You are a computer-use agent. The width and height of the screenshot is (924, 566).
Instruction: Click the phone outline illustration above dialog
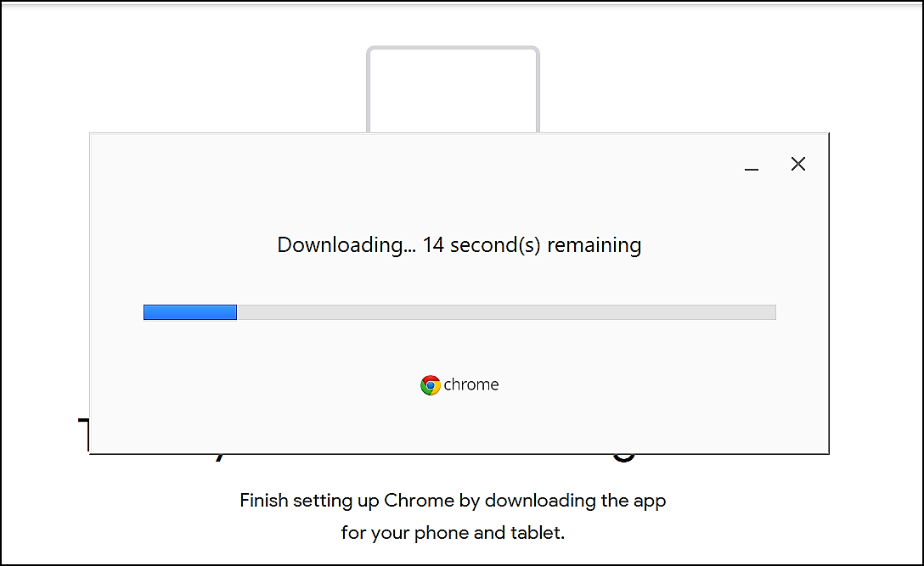pos(453,89)
